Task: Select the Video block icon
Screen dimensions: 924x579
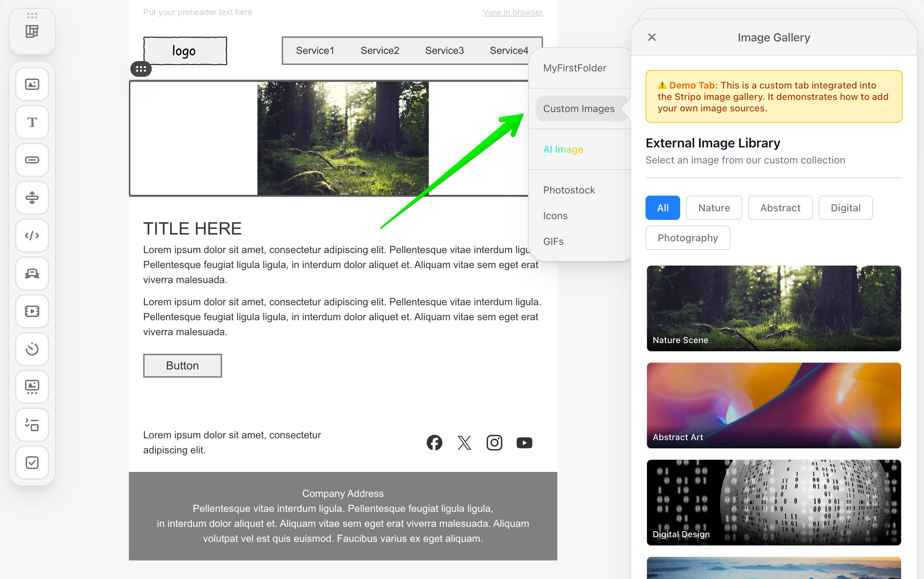Action: 32,311
